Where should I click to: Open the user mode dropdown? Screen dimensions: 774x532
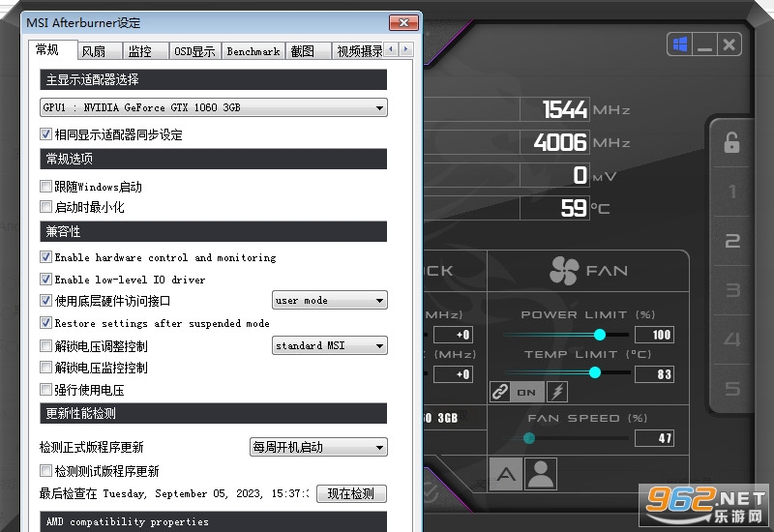(329, 300)
